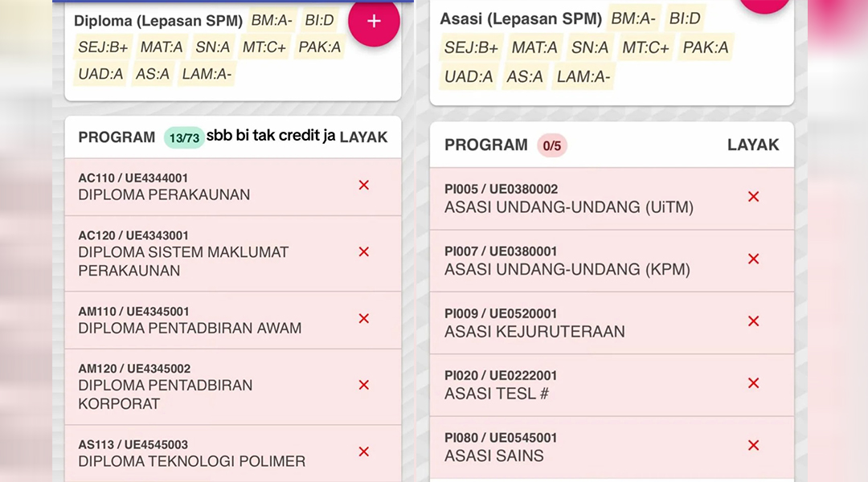Screen dimensions: 868x482
Task: Click red X beside Diploma Pentadbiran Korporat
Action: click(364, 385)
